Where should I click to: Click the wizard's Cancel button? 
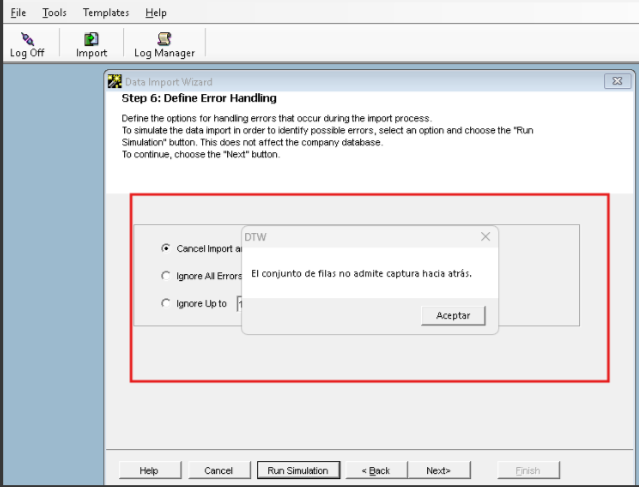click(218, 470)
